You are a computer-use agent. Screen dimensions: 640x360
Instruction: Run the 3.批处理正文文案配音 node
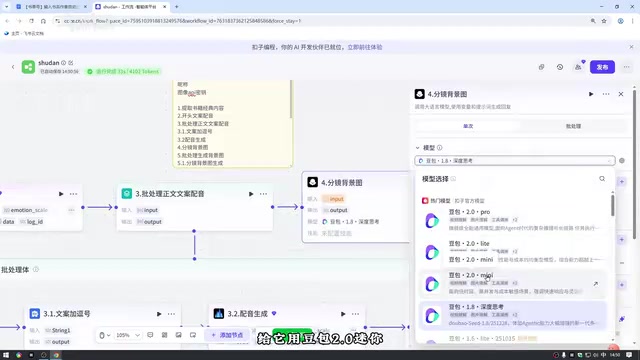(251, 194)
